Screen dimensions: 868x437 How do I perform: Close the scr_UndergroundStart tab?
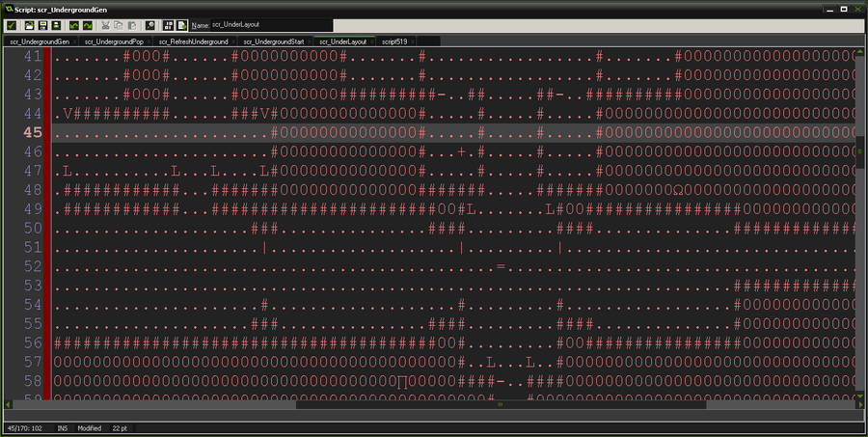309,42
